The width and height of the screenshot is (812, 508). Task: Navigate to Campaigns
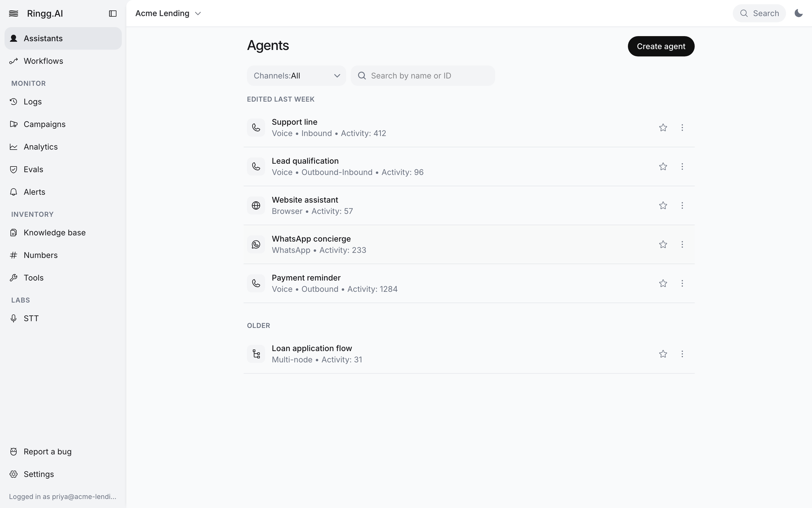(63, 124)
